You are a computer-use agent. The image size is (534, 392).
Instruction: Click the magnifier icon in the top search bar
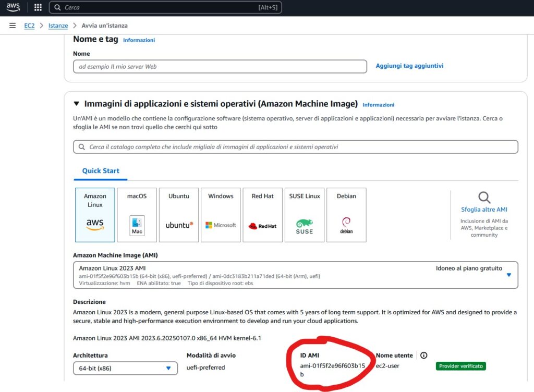tap(57, 7)
